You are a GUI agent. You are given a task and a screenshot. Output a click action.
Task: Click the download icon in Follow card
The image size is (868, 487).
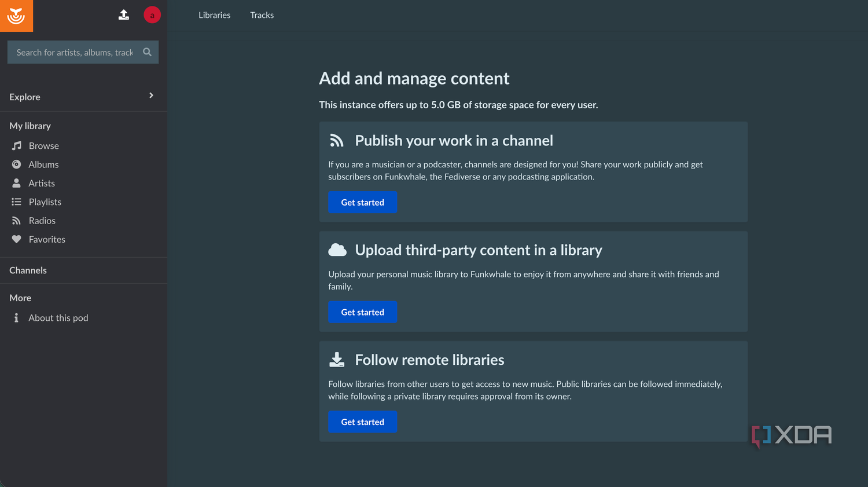(x=337, y=360)
